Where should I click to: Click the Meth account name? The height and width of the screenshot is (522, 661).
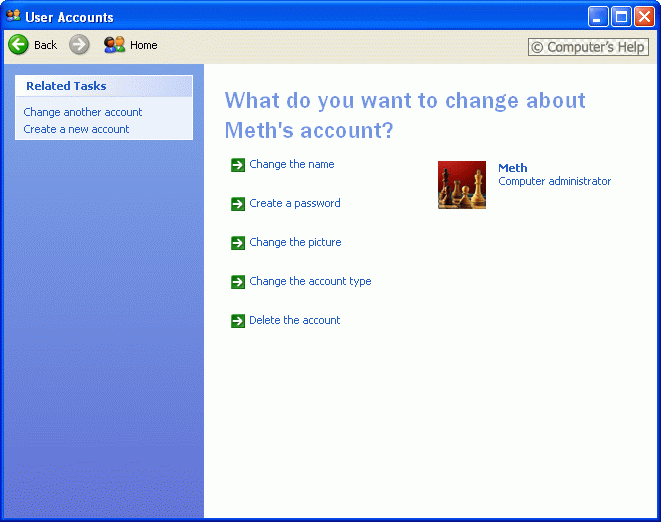click(513, 168)
